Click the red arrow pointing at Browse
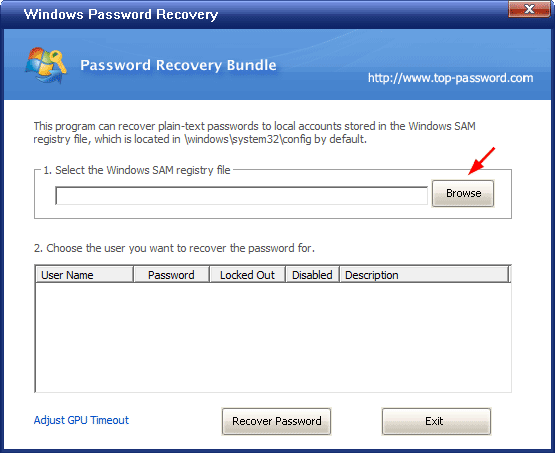 [481, 161]
